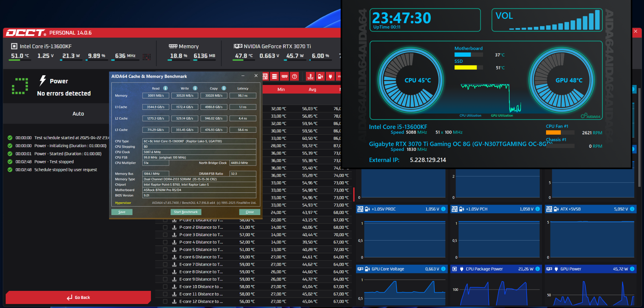This screenshot has height=308, width=644.
Task: Select the power plug filter icon
Action: click(x=330, y=77)
